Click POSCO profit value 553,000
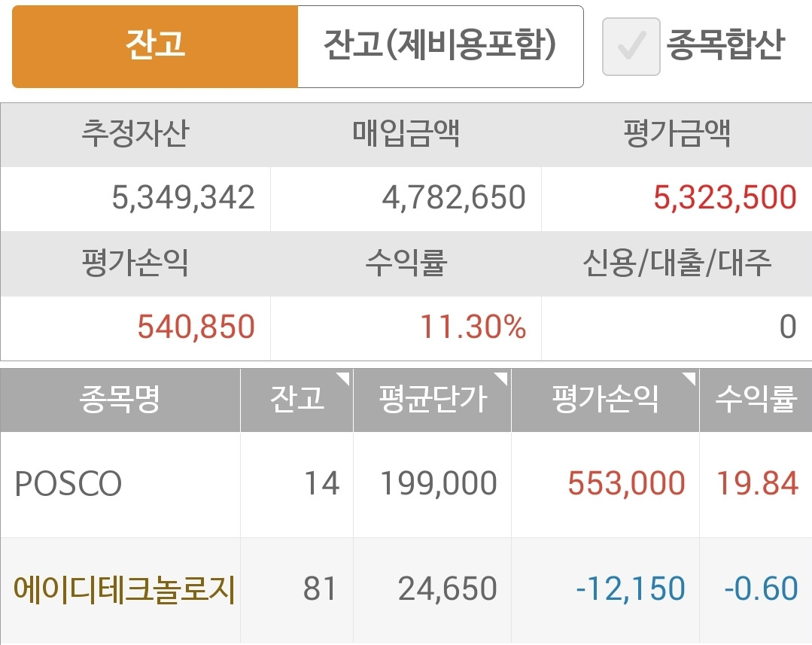The height and width of the screenshot is (645, 812). point(626,483)
